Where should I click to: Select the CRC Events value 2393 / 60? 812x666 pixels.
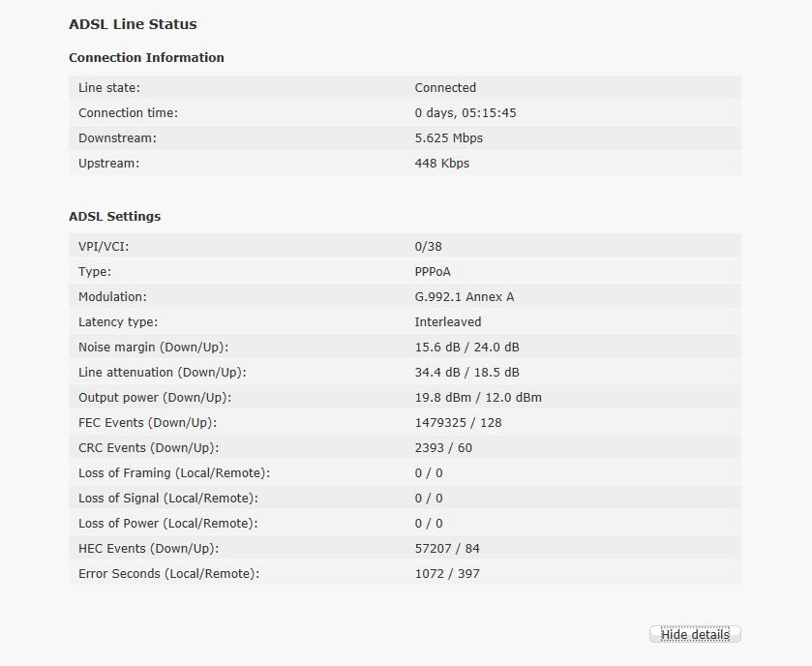[444, 448]
